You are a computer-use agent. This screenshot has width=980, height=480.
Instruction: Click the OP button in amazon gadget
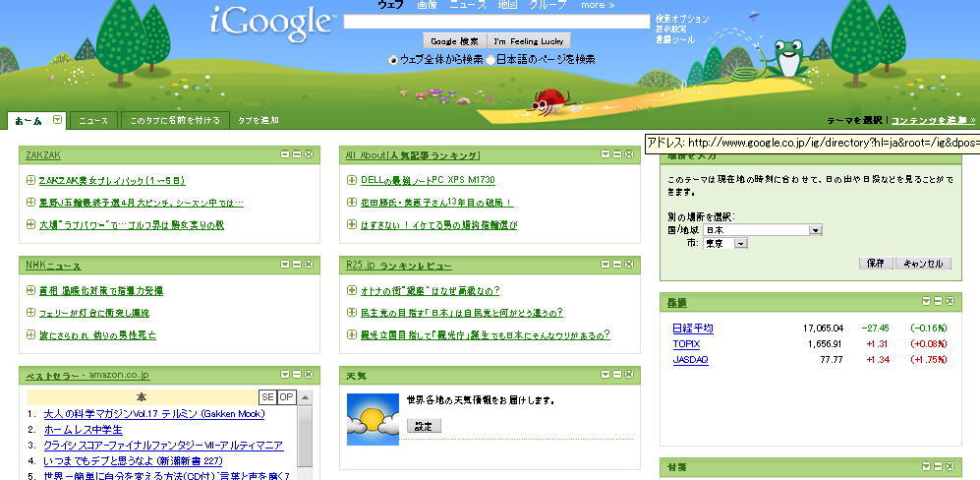pos(287,397)
